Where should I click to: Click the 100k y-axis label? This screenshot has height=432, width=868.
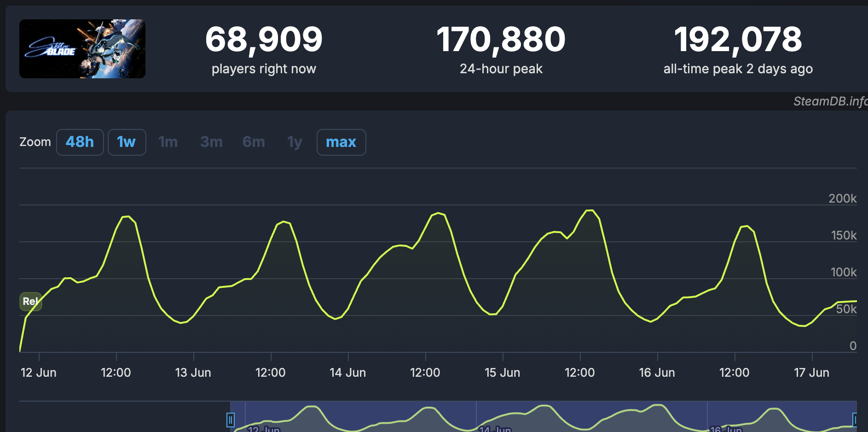coord(844,272)
